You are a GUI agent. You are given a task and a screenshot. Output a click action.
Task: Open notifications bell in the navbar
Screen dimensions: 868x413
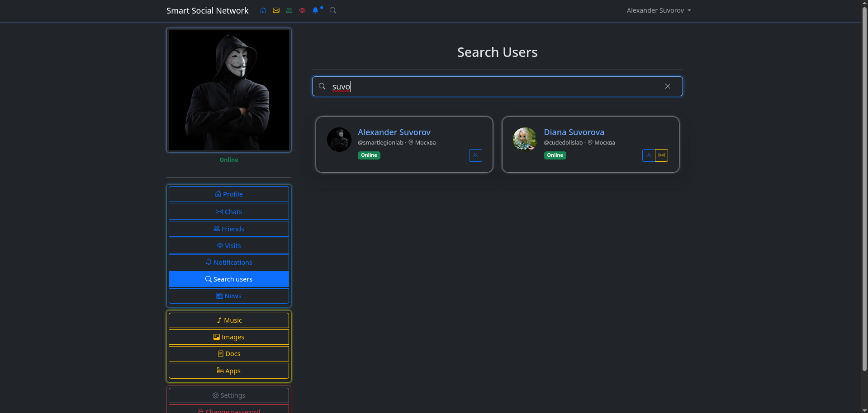pos(316,10)
